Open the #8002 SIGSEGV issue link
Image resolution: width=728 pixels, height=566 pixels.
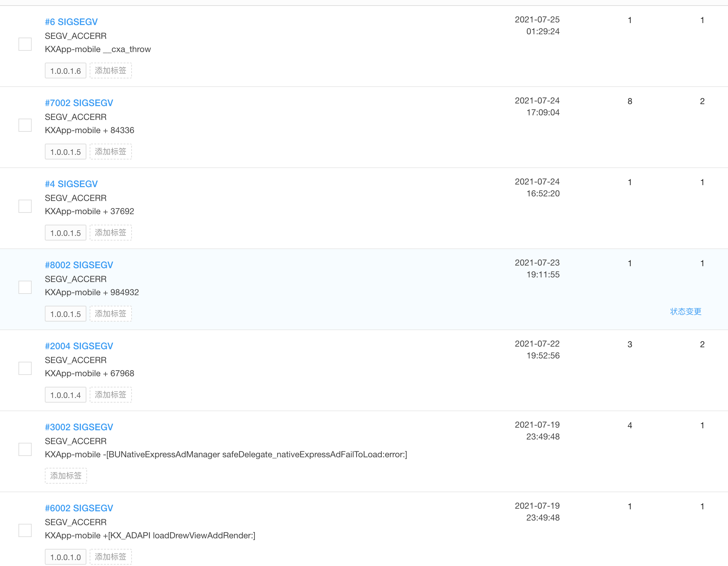click(x=79, y=265)
